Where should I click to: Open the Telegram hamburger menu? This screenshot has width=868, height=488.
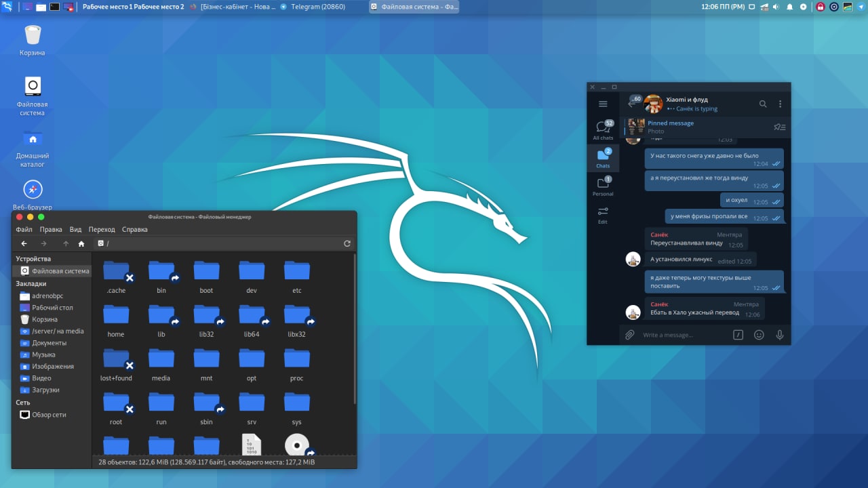603,104
